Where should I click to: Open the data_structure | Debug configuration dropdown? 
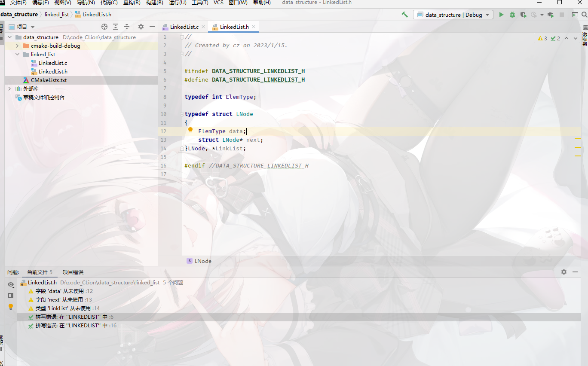pyautogui.click(x=453, y=15)
